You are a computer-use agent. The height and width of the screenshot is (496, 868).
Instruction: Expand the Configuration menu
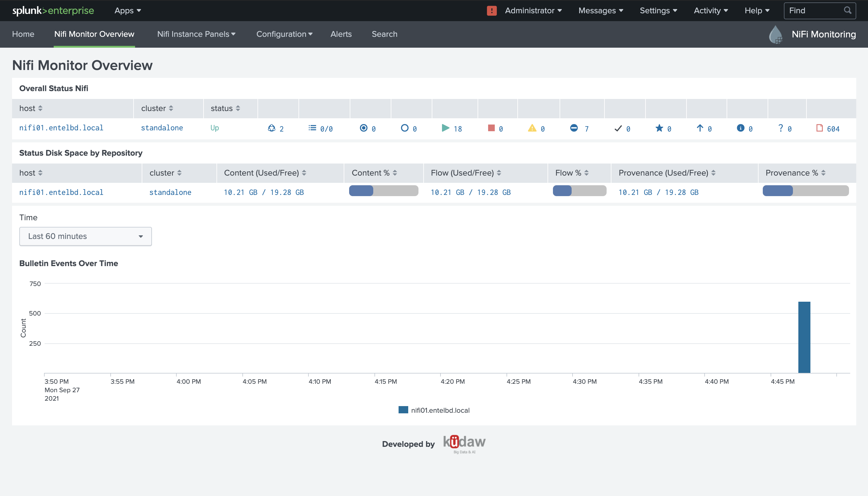coord(284,34)
